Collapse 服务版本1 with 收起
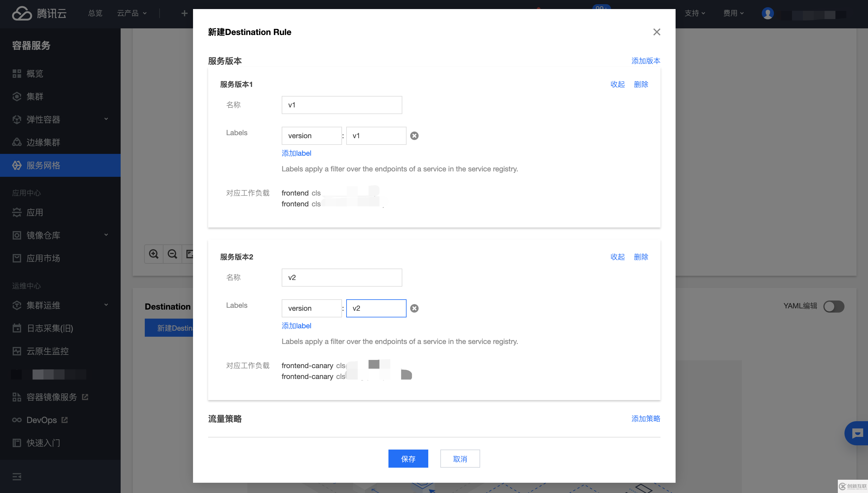868x493 pixels. coord(618,84)
